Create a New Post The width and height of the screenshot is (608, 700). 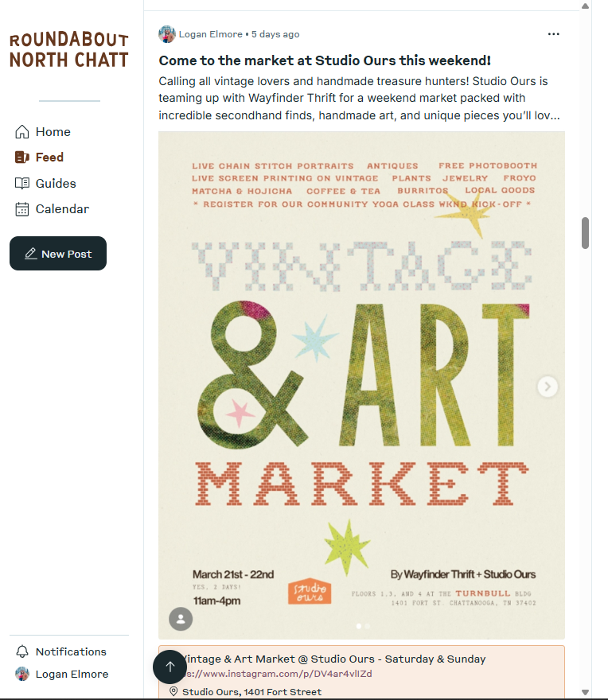[58, 254]
